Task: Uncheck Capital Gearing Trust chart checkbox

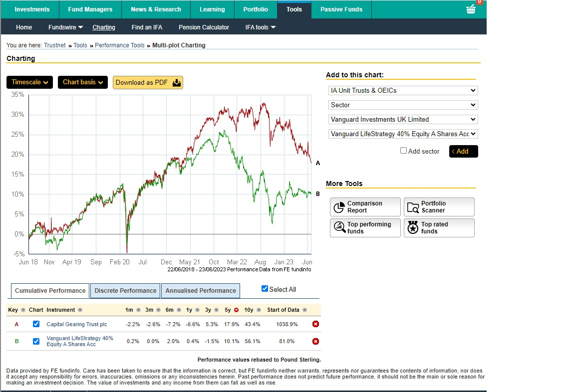Action: coord(36,324)
